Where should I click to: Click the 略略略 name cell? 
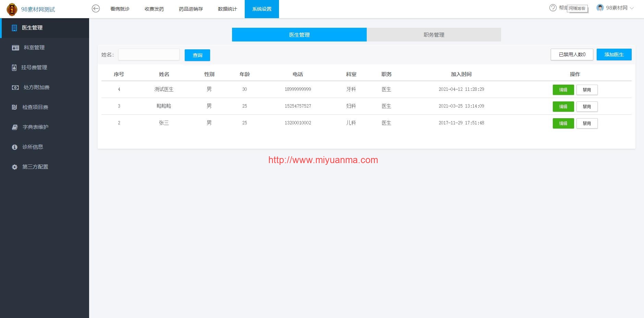(x=164, y=106)
